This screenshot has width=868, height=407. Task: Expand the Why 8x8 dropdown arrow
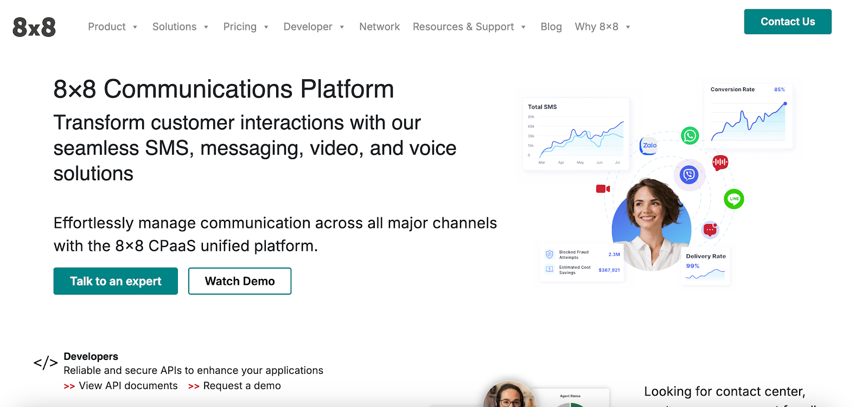coord(628,27)
